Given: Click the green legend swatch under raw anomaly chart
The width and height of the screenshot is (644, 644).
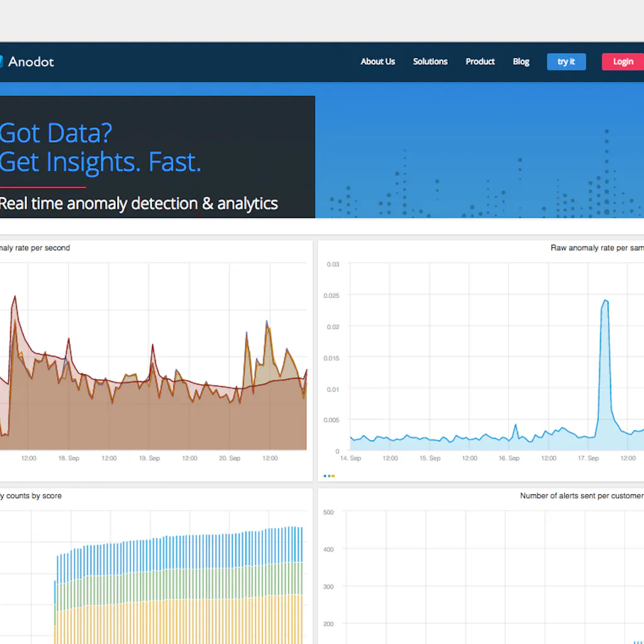Looking at the screenshot, I should [x=329, y=476].
